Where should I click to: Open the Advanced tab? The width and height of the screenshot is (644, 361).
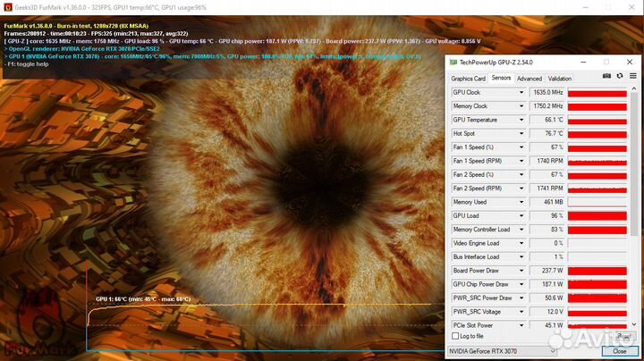pyautogui.click(x=530, y=79)
